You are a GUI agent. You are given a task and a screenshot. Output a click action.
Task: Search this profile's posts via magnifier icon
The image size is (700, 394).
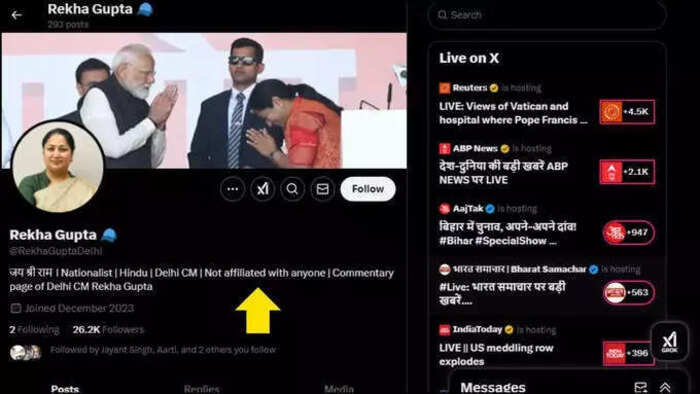coord(292,189)
